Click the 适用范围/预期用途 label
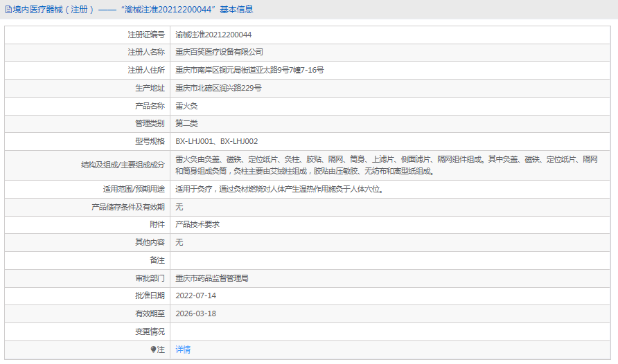The image size is (618, 364). tap(134, 190)
